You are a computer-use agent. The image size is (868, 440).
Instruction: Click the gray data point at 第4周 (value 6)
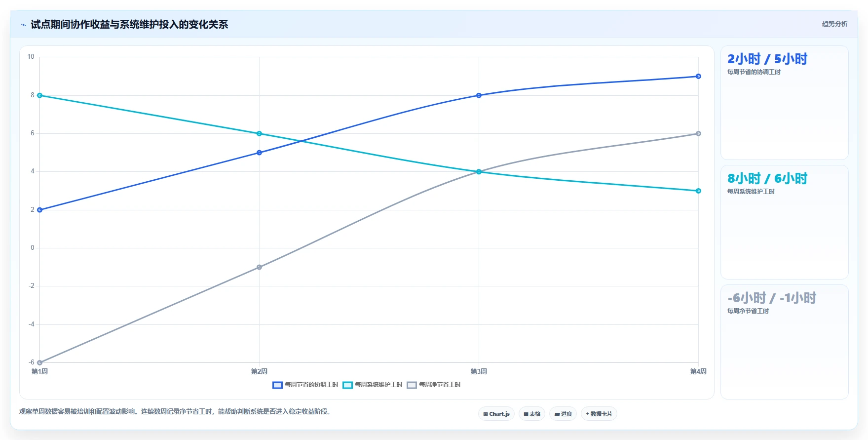(698, 133)
